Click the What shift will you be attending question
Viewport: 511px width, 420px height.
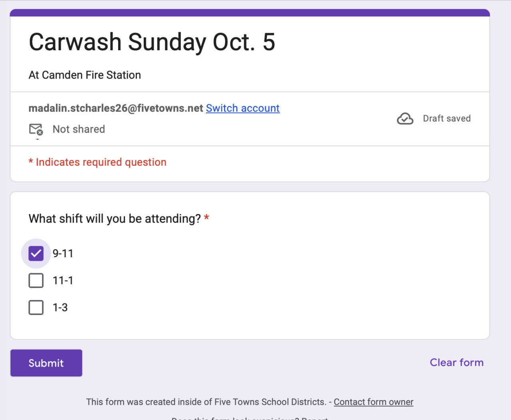click(x=115, y=219)
